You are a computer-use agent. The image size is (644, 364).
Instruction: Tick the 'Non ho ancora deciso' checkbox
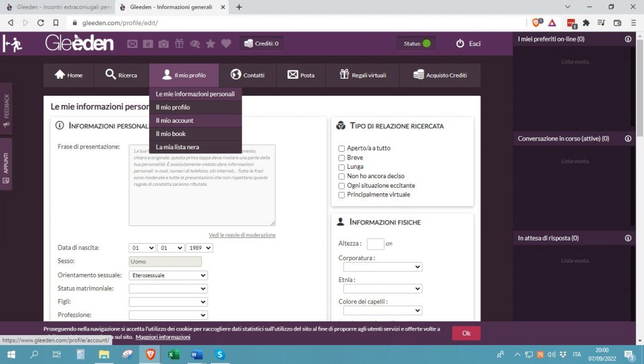341,176
